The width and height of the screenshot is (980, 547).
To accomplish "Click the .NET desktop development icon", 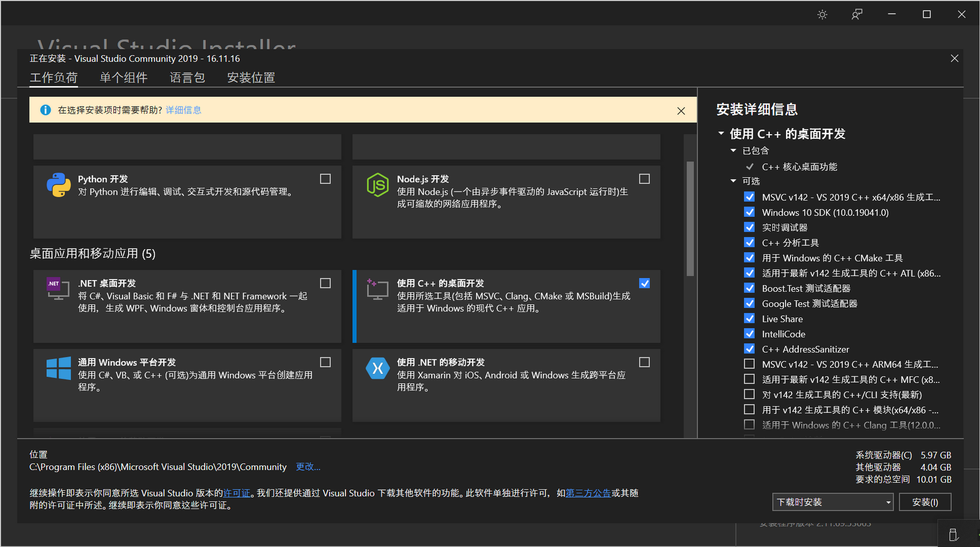I will click(58, 289).
